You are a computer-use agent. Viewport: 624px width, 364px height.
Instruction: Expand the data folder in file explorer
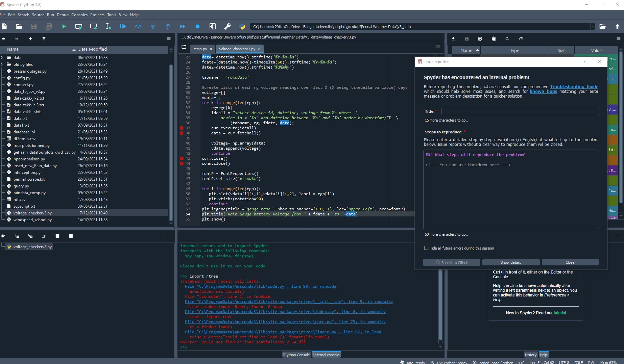click(2, 57)
